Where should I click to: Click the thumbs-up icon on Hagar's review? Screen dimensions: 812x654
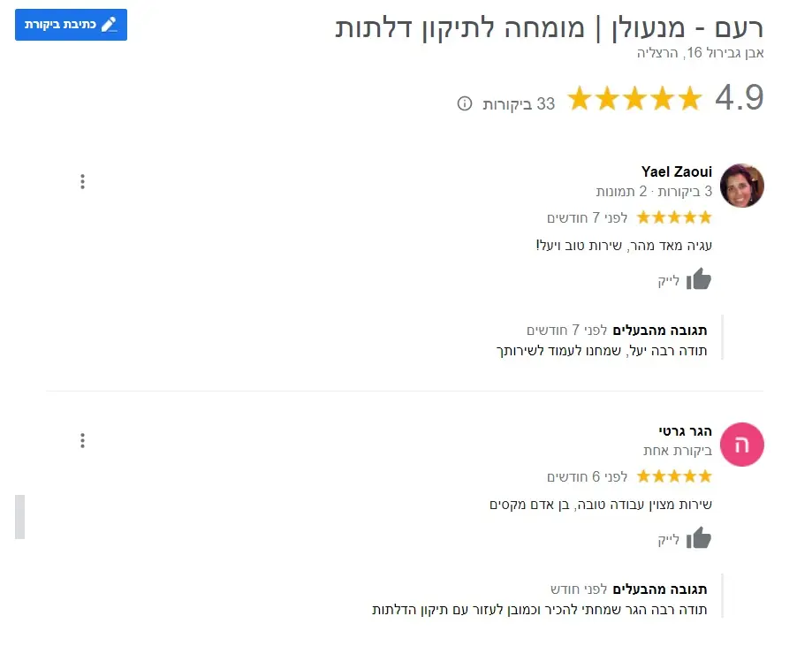click(x=699, y=539)
